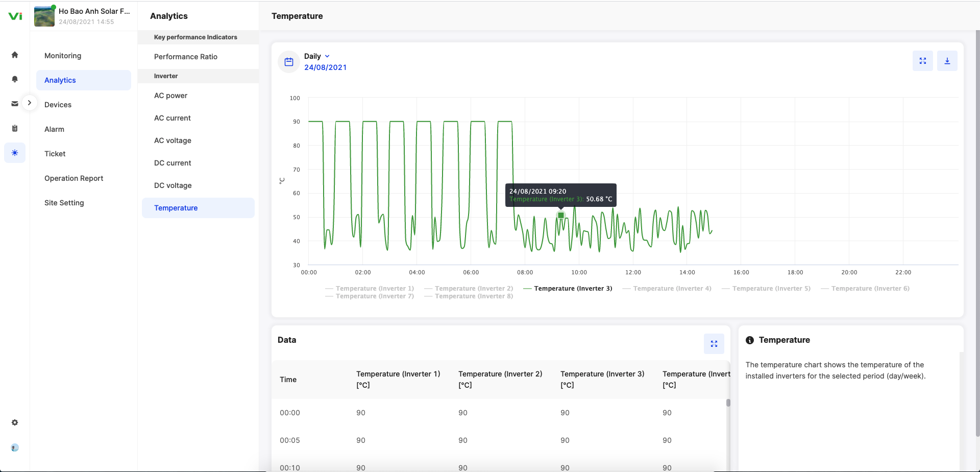Open the Daily period dropdown
Image resolution: width=980 pixels, height=472 pixels.
[x=317, y=56]
